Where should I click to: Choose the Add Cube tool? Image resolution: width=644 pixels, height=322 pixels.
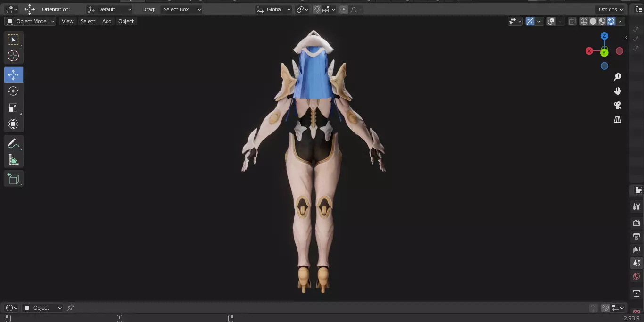13,179
